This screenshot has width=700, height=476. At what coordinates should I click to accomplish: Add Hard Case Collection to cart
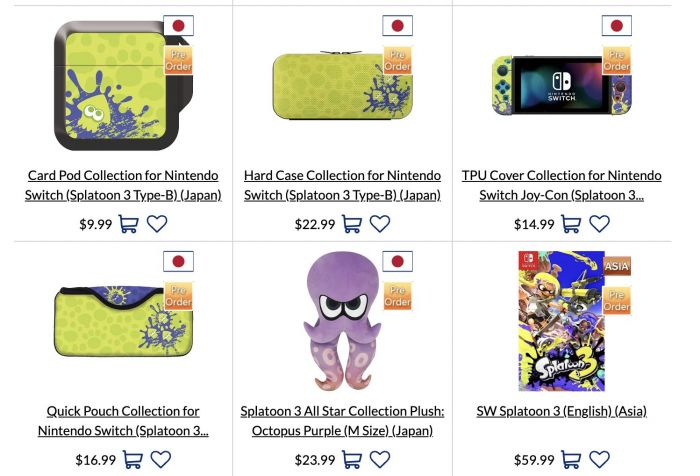click(x=352, y=224)
